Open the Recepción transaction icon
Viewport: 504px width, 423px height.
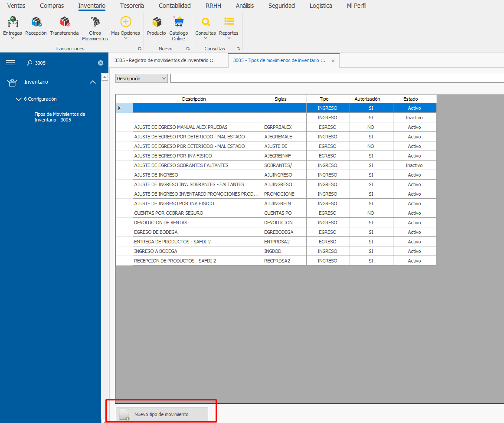36,22
